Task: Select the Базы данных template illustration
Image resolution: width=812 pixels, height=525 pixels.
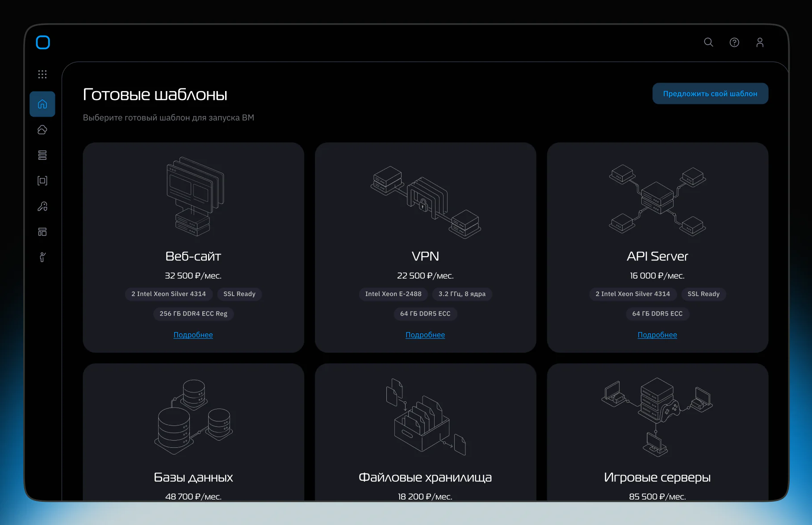Action: pyautogui.click(x=193, y=417)
